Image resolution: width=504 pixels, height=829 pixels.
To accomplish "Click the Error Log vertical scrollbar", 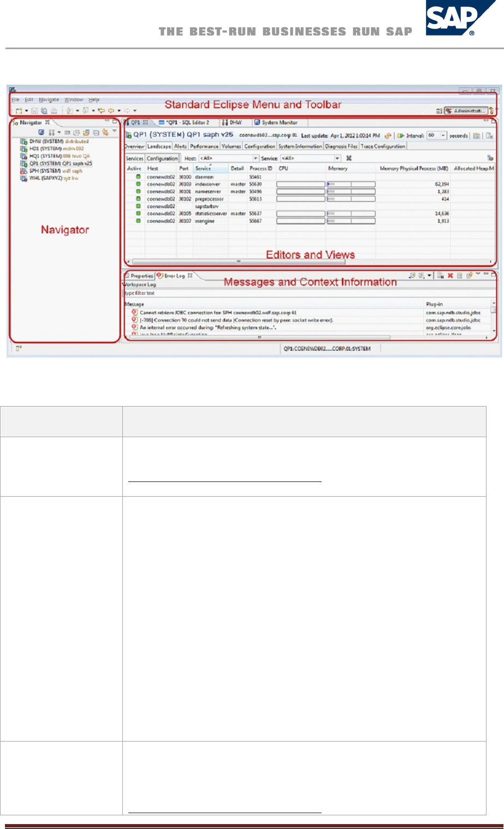I will point(494,317).
